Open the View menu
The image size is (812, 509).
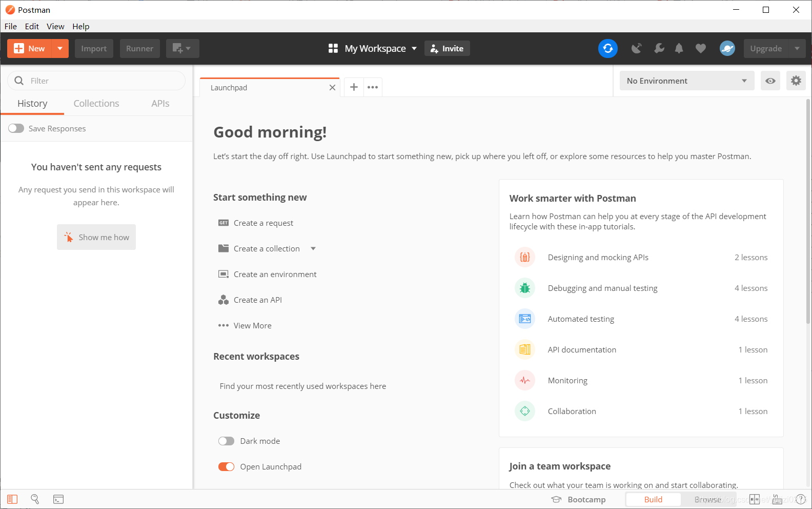55,26
